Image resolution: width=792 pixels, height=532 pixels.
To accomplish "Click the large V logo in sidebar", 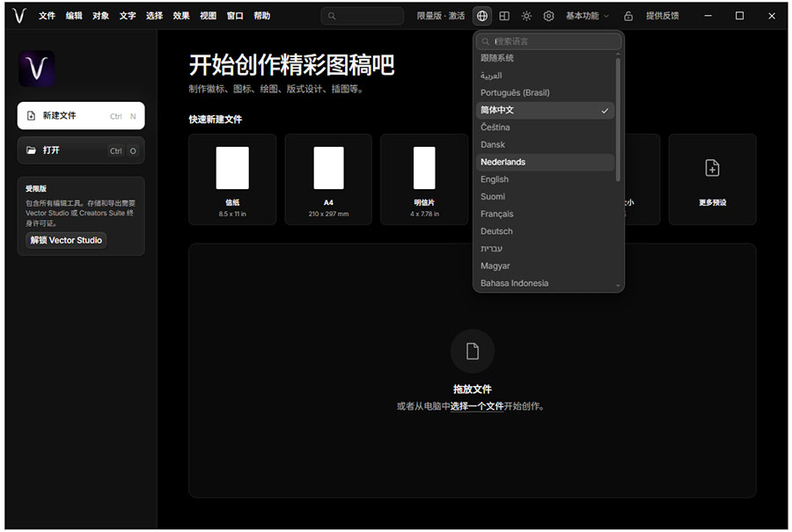I will (x=37, y=69).
